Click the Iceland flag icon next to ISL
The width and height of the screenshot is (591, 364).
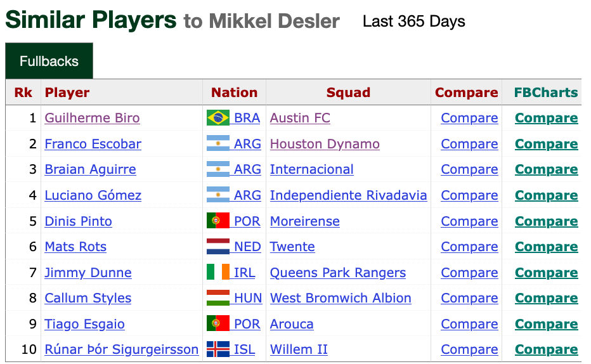click(218, 349)
